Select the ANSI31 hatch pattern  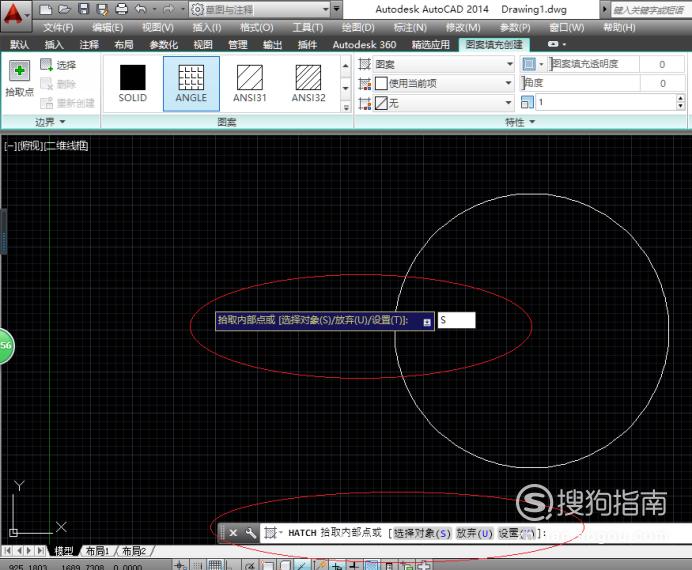tap(250, 84)
